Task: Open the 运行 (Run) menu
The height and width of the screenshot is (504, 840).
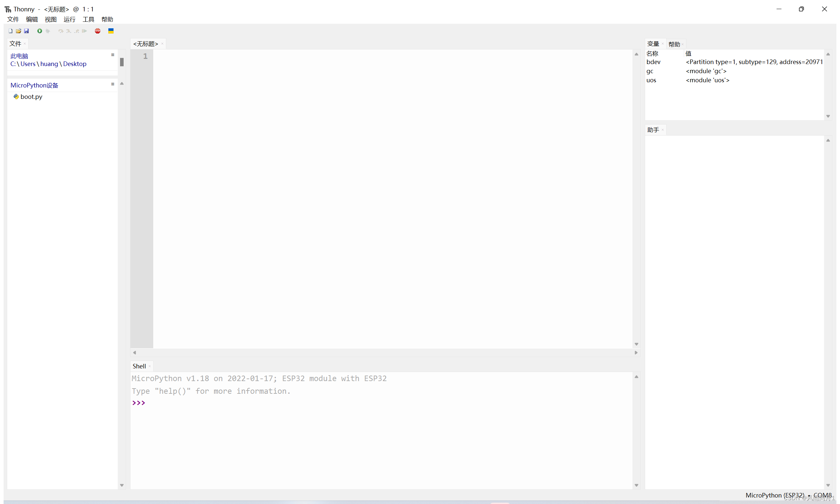Action: point(69,19)
